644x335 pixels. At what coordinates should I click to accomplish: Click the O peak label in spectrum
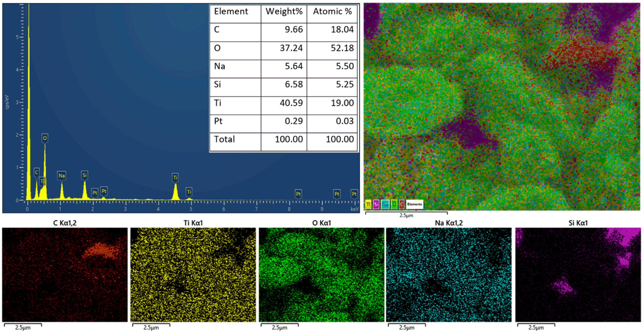click(45, 138)
